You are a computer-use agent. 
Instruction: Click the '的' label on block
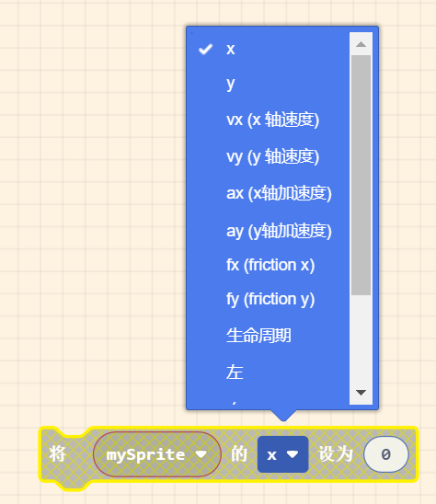pos(239,454)
